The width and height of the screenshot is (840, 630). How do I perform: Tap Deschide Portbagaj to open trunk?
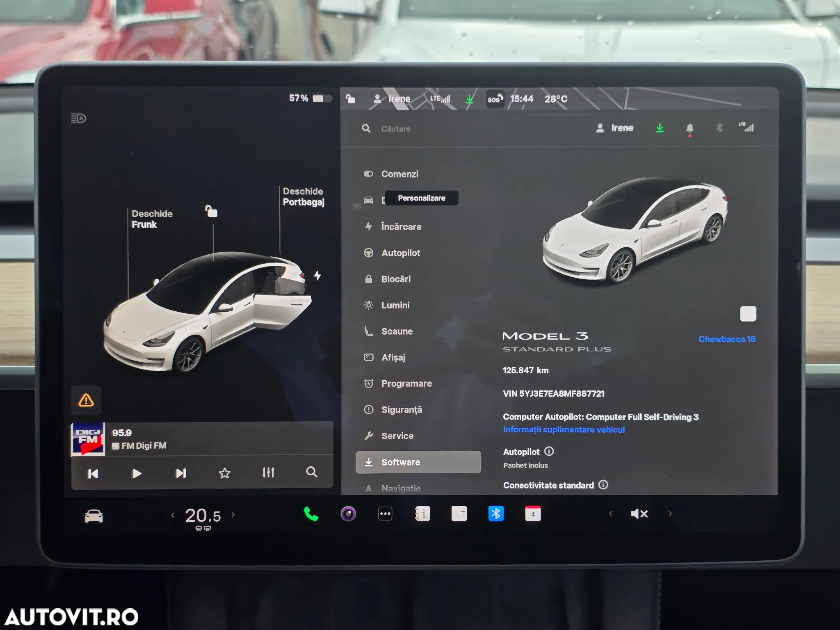[x=304, y=196]
